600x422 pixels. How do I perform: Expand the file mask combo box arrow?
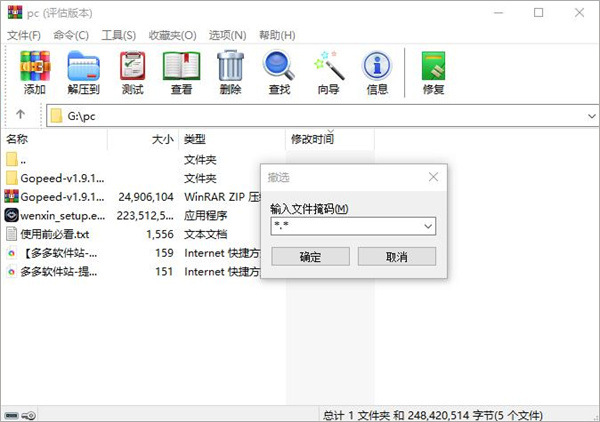(428, 226)
